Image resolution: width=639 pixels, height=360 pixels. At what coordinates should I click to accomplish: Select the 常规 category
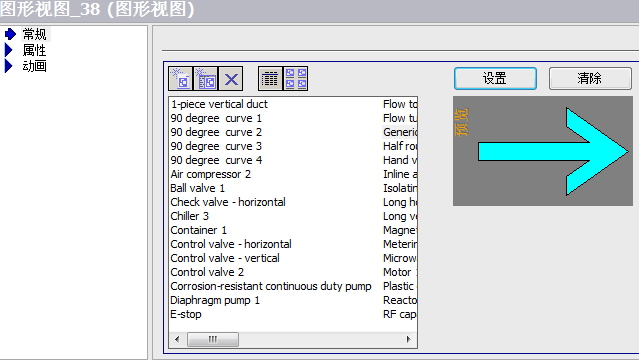(x=35, y=34)
